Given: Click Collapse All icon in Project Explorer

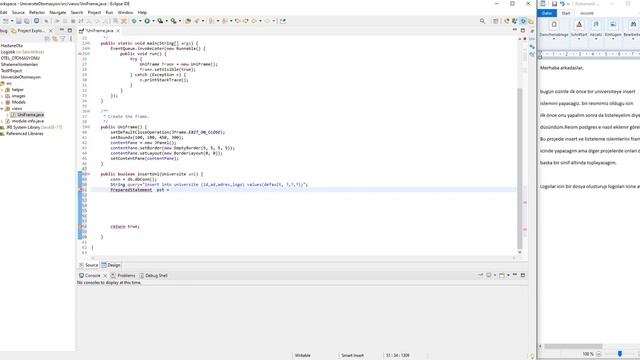Looking at the screenshot, I should [47, 38].
